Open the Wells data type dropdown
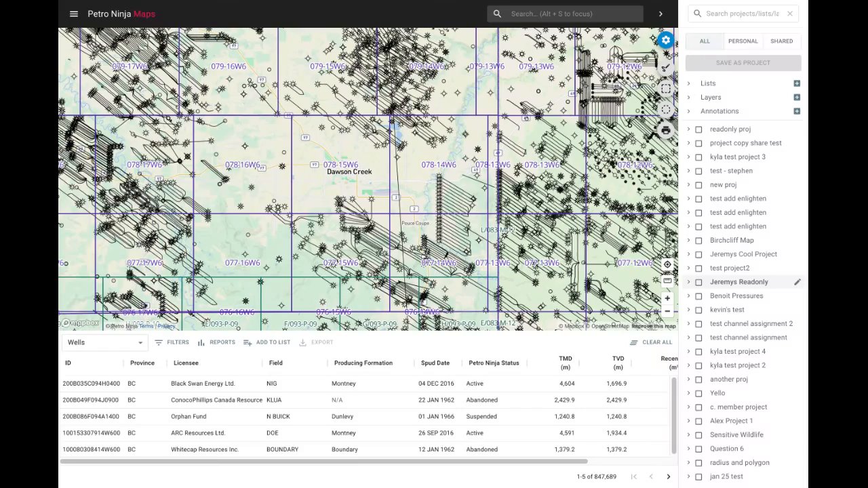This screenshot has height=488, width=868. point(104,342)
